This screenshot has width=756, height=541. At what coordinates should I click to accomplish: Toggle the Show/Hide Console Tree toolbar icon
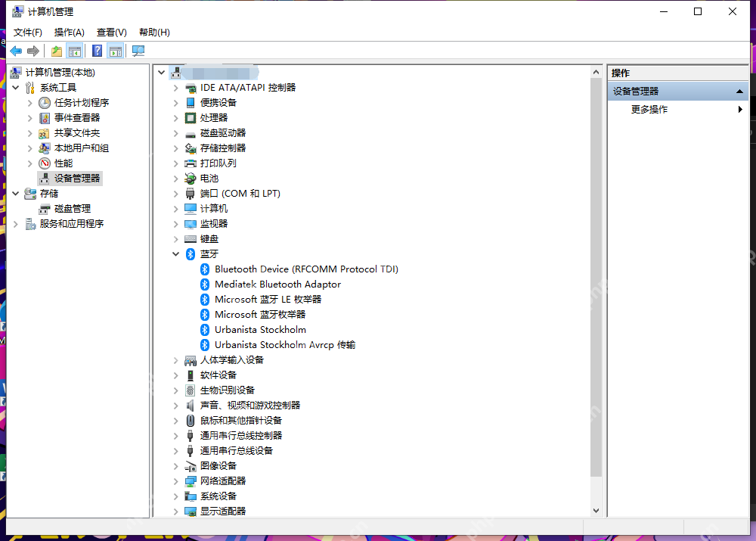[x=75, y=51]
